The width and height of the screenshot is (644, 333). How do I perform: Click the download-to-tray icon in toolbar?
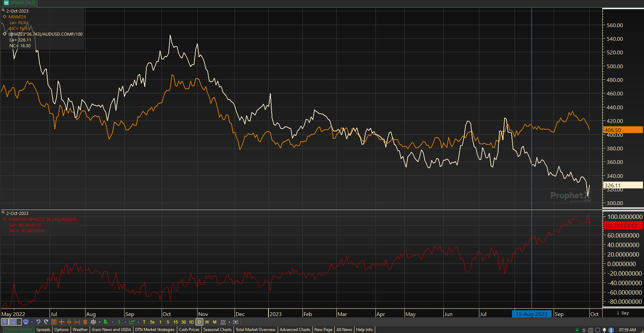[236, 322]
